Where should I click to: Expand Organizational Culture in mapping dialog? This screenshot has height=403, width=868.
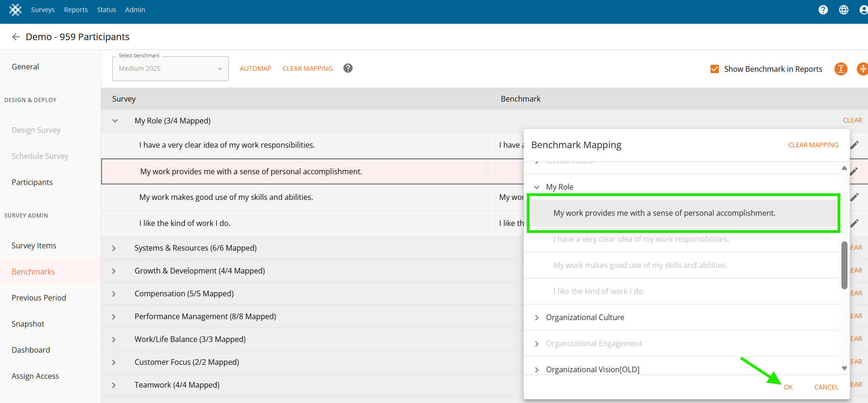point(537,317)
